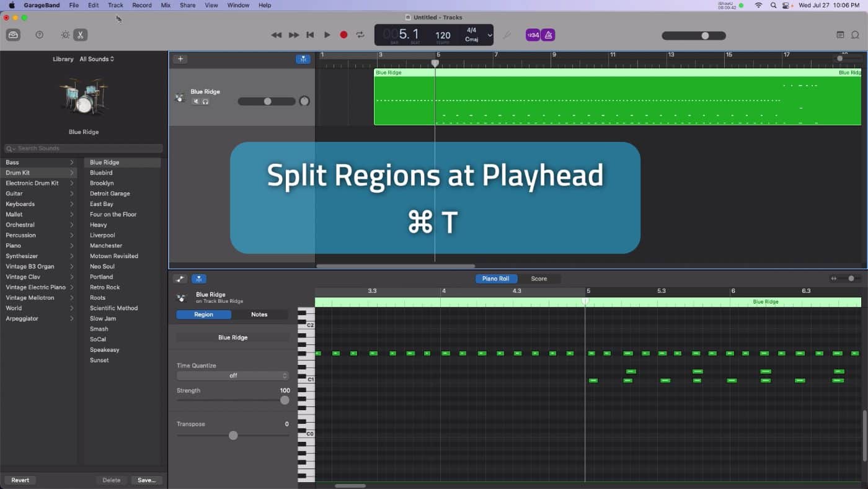This screenshot has width=868, height=489.
Task: Click the Save button in Library
Action: coord(147,480)
